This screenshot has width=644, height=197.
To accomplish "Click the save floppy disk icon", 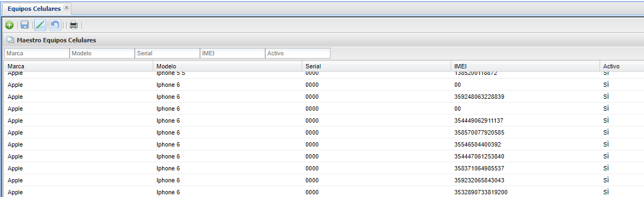I will tap(24, 25).
